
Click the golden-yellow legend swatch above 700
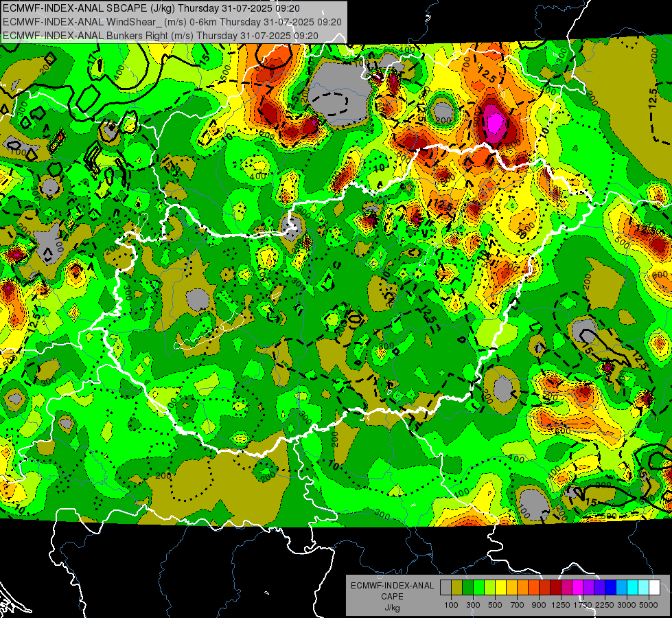click(x=511, y=588)
